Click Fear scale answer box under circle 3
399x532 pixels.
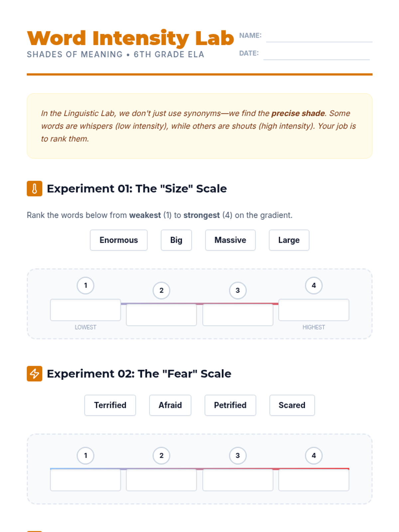[x=238, y=480]
